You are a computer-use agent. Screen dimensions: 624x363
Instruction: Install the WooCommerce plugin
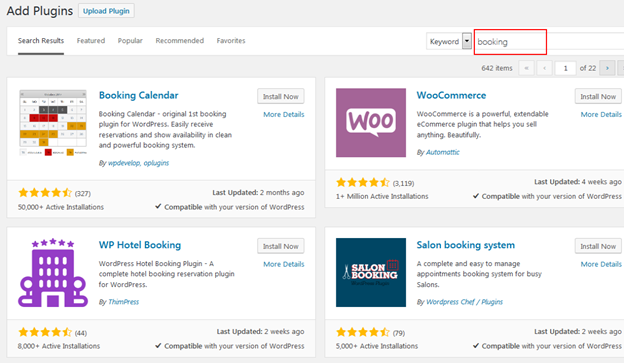click(598, 96)
